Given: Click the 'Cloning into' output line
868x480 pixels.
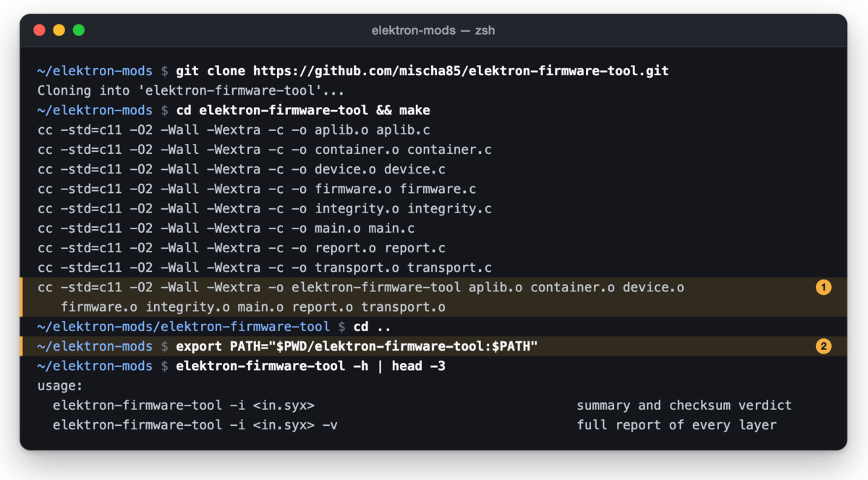Looking at the screenshot, I should click(191, 91).
